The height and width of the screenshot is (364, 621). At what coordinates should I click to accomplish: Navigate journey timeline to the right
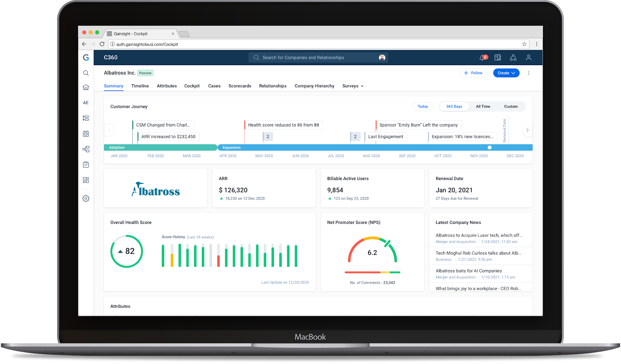point(527,130)
